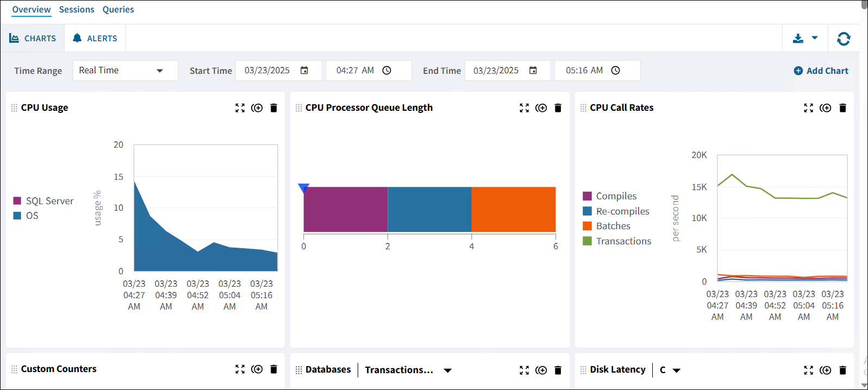Switch to the Overview tab
Image resolution: width=868 pixels, height=390 pixels.
point(32,10)
